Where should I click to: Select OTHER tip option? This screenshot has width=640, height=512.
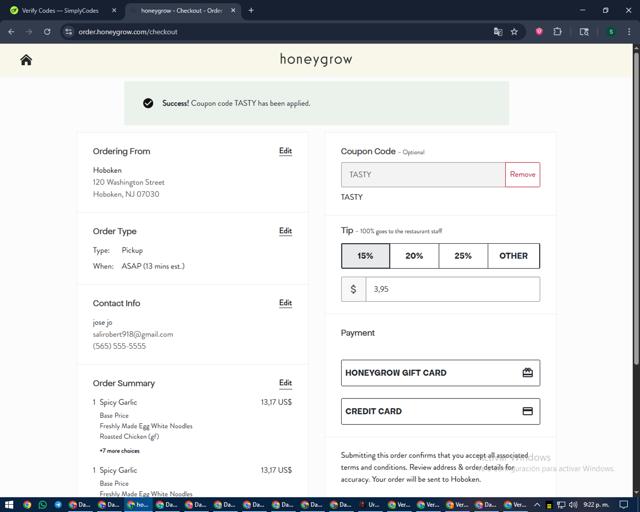513,256
